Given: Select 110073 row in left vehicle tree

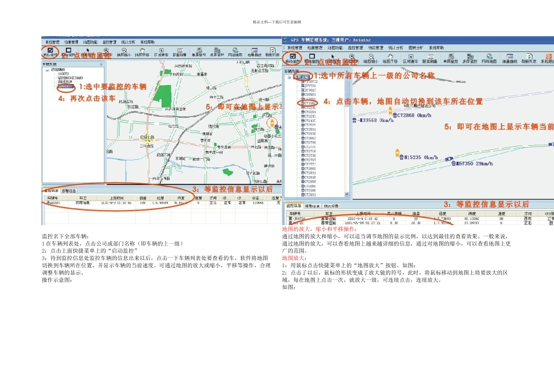Looking at the screenshot, I should coord(63,74).
